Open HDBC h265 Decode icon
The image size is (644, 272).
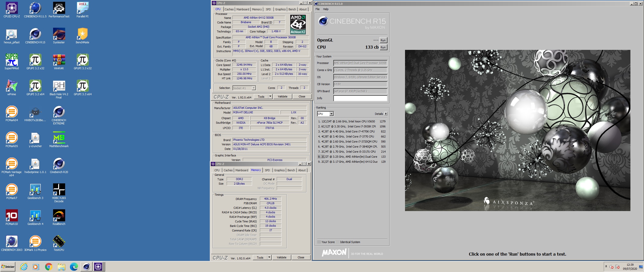coord(59,193)
